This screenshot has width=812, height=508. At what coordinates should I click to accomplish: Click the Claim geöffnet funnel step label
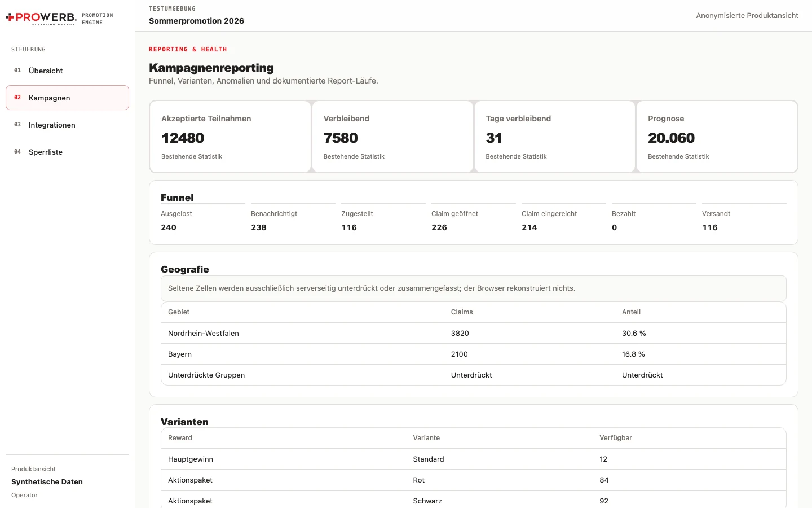pyautogui.click(x=454, y=214)
